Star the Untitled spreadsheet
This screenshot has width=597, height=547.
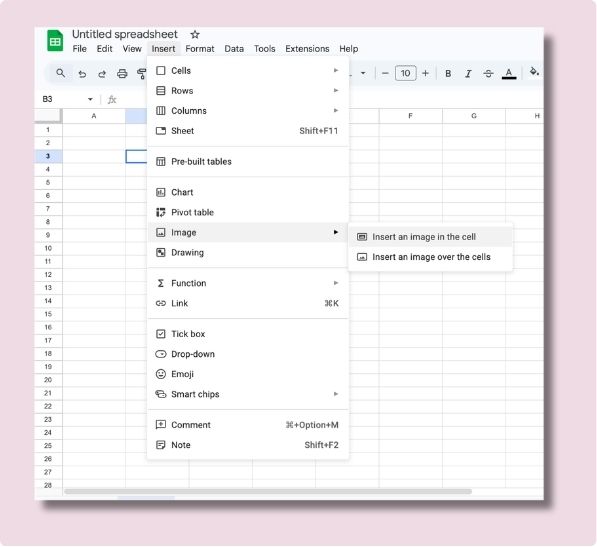195,35
